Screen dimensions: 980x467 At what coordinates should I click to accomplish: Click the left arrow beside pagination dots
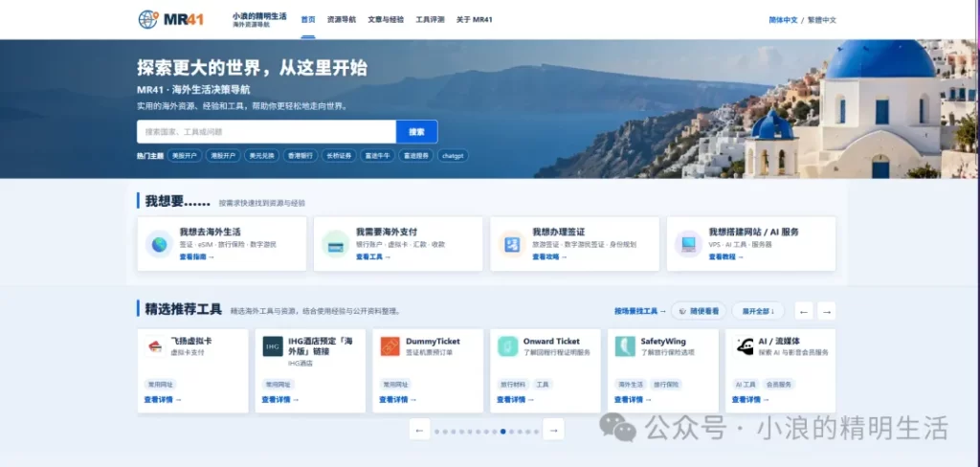click(420, 430)
